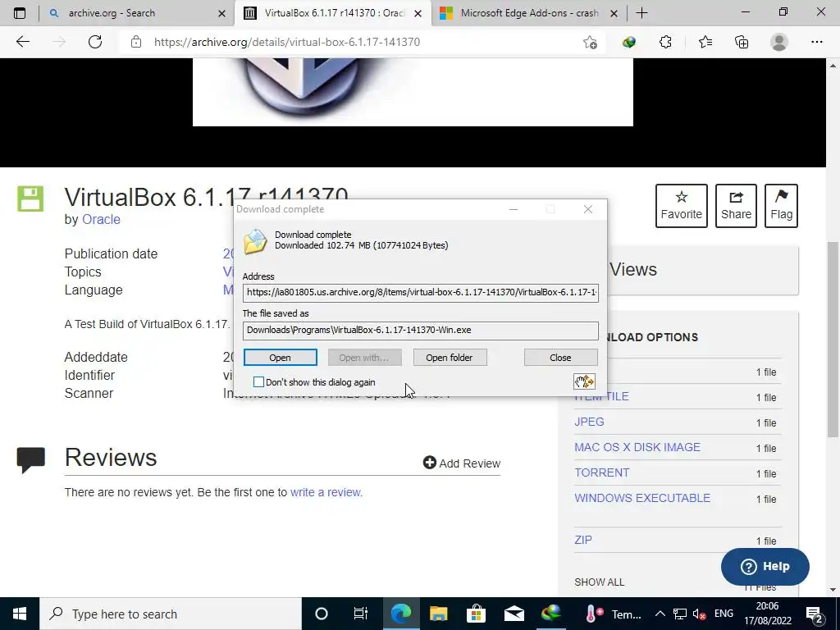Click the Address field in download dialog

[x=421, y=293]
